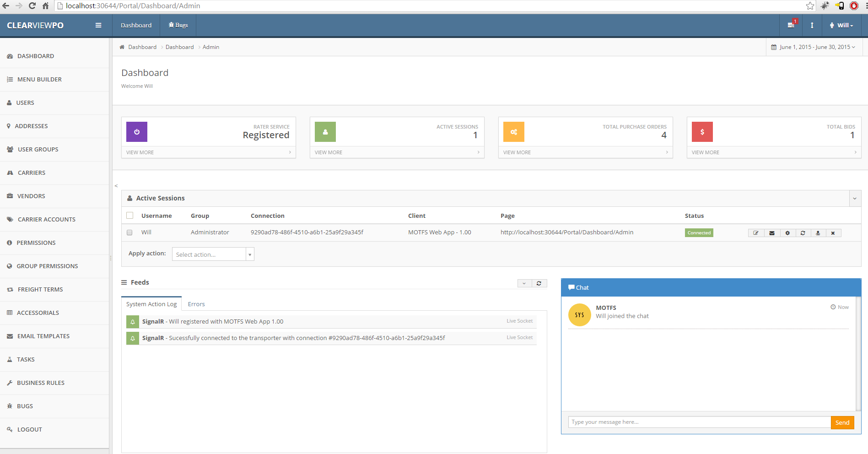
Task: Click the X icon in Will's session row
Action: [833, 233]
